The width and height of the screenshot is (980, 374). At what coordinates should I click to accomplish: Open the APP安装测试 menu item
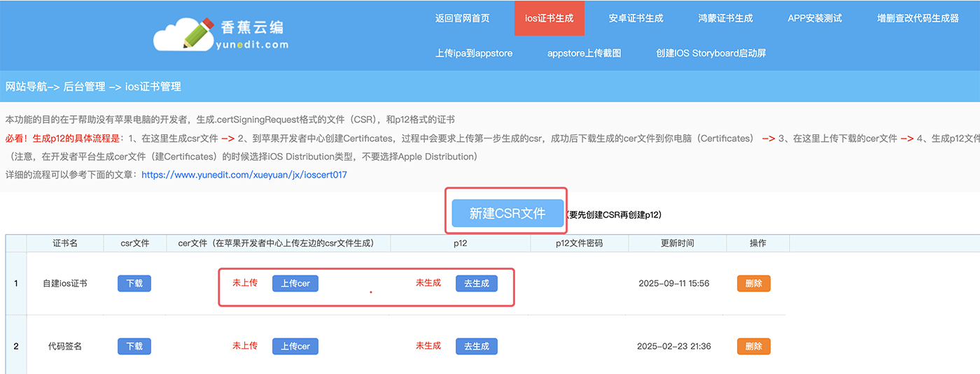click(x=815, y=18)
